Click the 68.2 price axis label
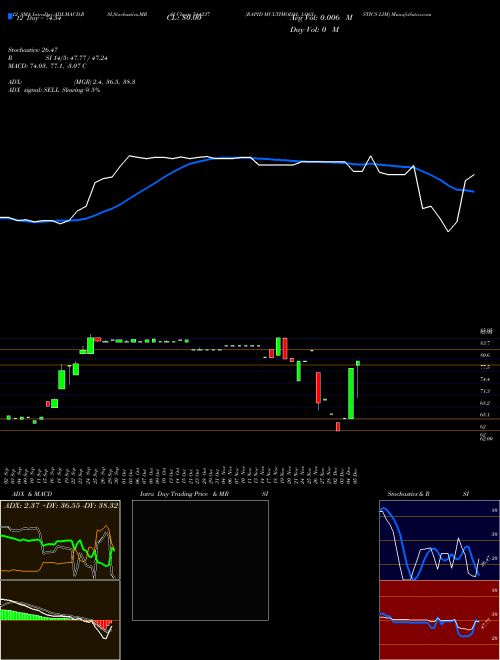 point(485,403)
